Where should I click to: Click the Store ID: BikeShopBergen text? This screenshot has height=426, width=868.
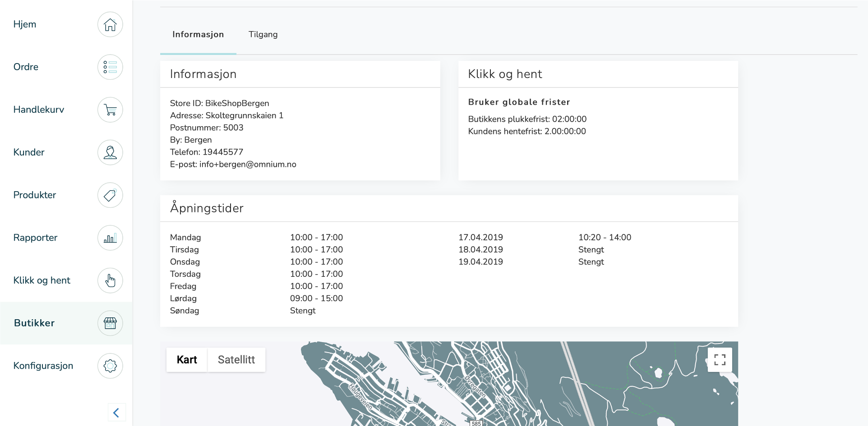tap(220, 103)
